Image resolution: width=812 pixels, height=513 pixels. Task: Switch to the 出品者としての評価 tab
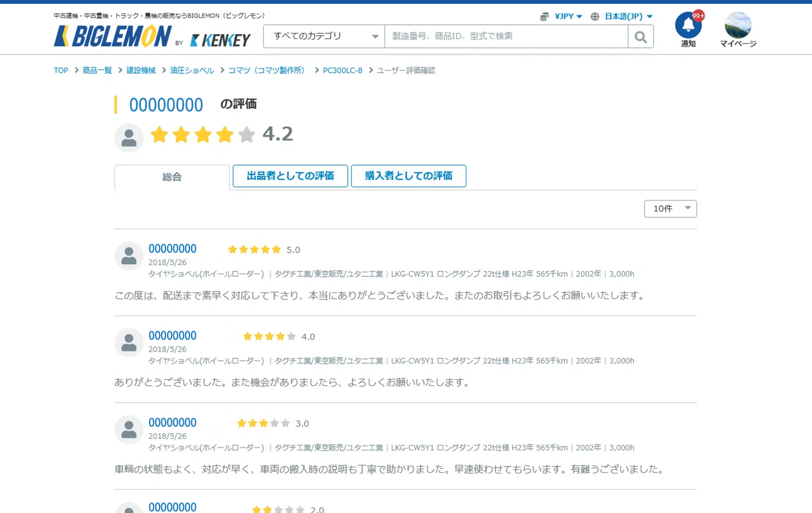[x=290, y=176]
